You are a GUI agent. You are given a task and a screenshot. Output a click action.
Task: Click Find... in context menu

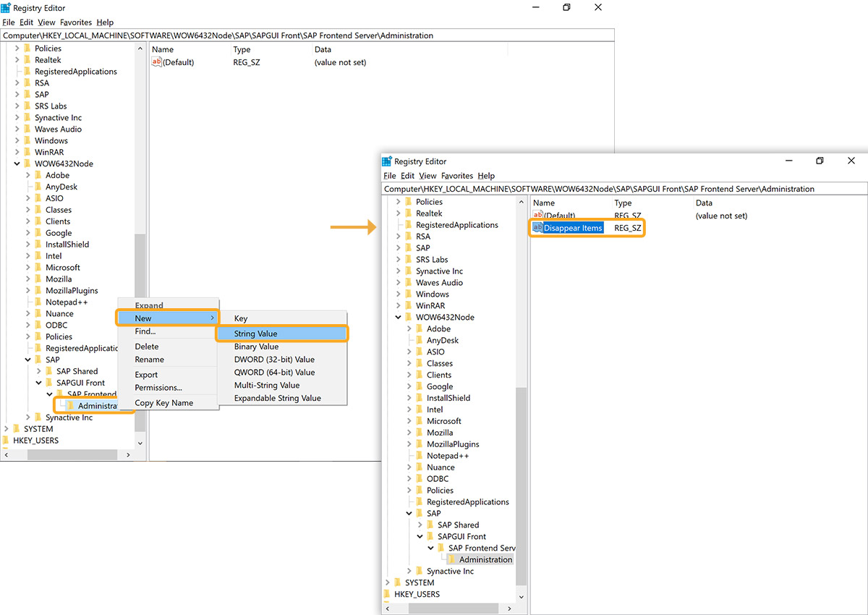click(168, 331)
